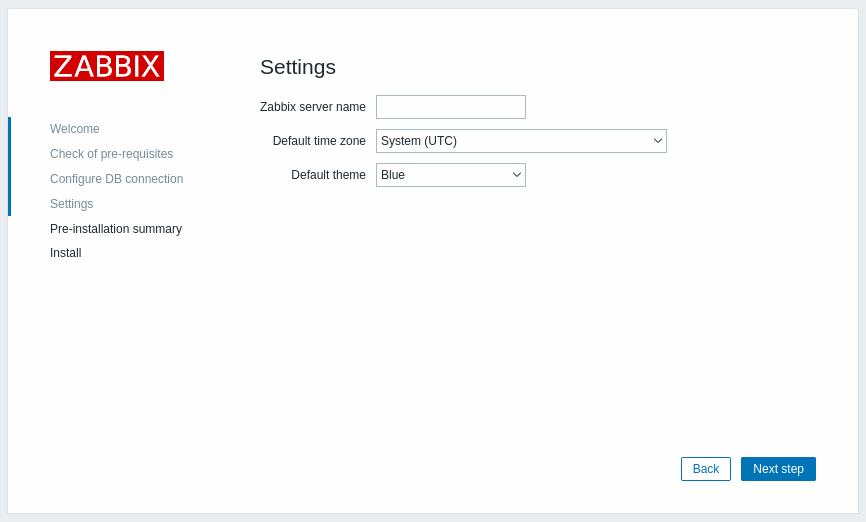The image size is (866, 522).
Task: Click the Default time zone label
Action: [319, 141]
